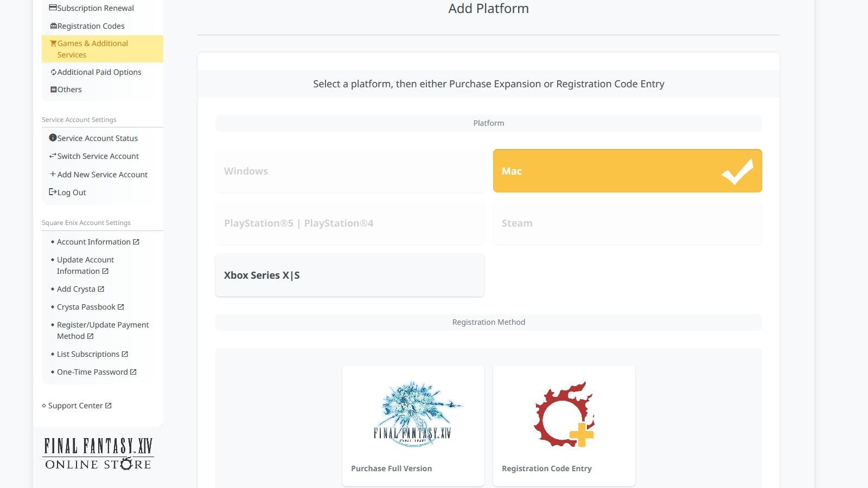Select PlayStation 5 | PlayStation 4 platform
Screen dimensions: 868x488
(349, 223)
